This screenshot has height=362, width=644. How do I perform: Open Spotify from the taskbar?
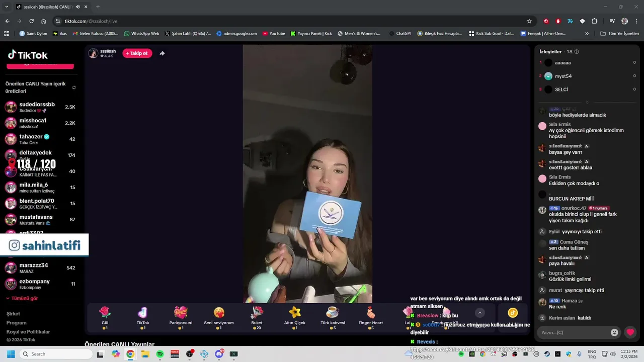[160, 354]
